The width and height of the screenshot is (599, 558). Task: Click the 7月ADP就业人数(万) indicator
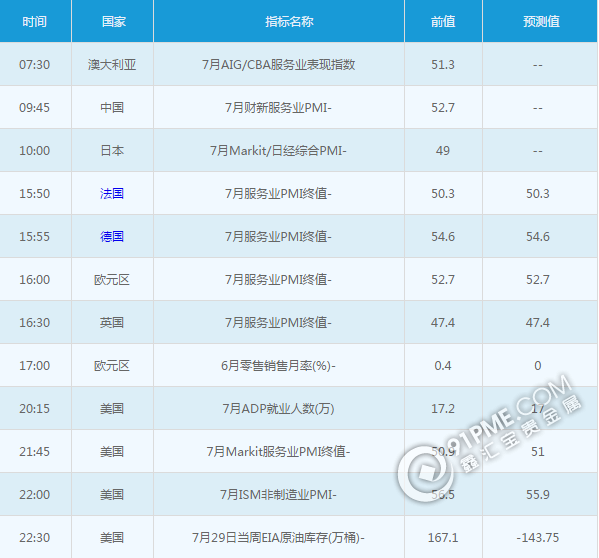(x=278, y=409)
